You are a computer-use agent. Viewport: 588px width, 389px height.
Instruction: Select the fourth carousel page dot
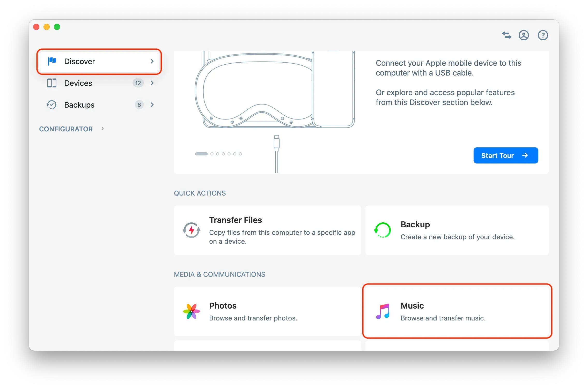point(223,154)
